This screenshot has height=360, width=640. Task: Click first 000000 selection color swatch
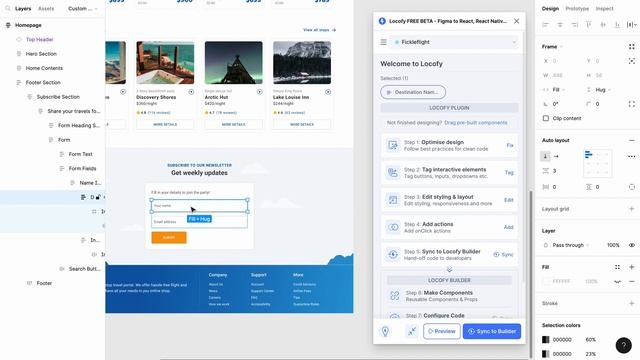point(546,340)
